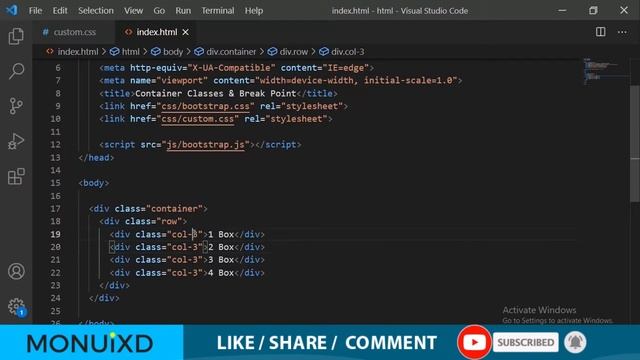Click the YouTube logo in banner
This screenshot has width=640, height=360.
[474, 342]
